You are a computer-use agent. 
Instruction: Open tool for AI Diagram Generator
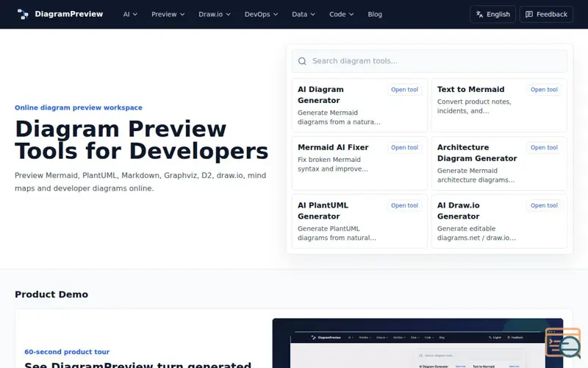point(405,90)
